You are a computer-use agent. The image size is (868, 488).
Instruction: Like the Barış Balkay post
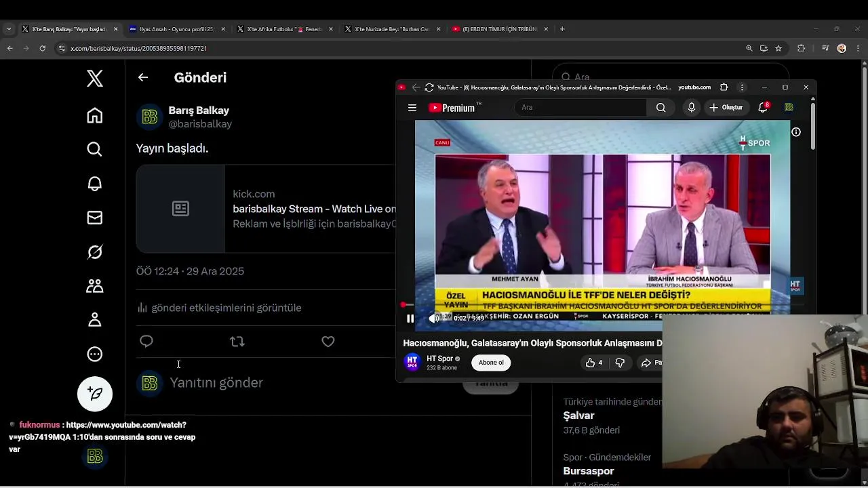click(x=328, y=342)
